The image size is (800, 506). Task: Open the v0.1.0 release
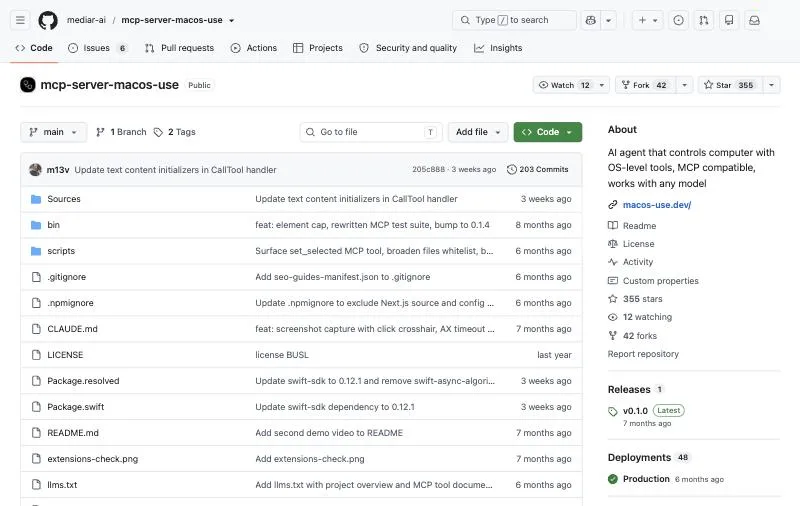635,411
